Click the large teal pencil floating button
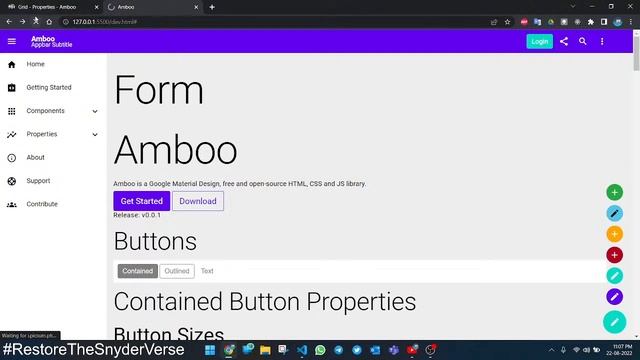Viewport: 640px width, 360px height. coord(614,322)
